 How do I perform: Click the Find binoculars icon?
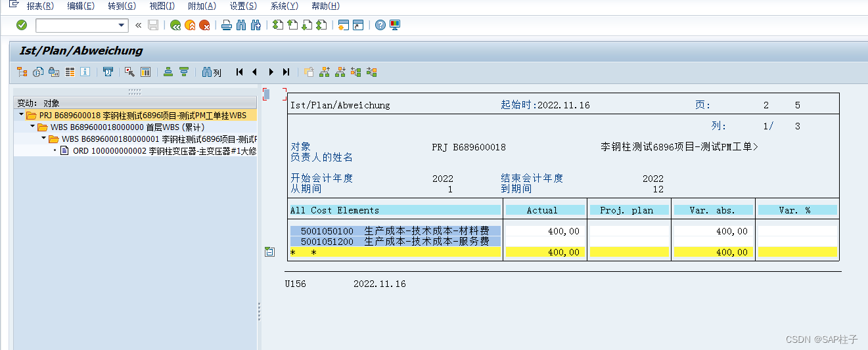[x=241, y=25]
